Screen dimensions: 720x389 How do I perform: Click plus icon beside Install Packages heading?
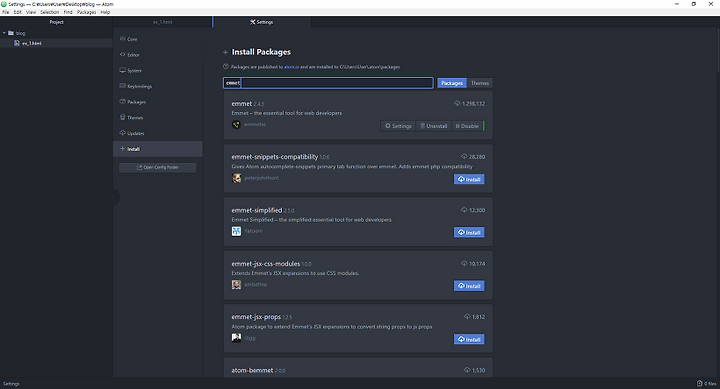pyautogui.click(x=225, y=52)
